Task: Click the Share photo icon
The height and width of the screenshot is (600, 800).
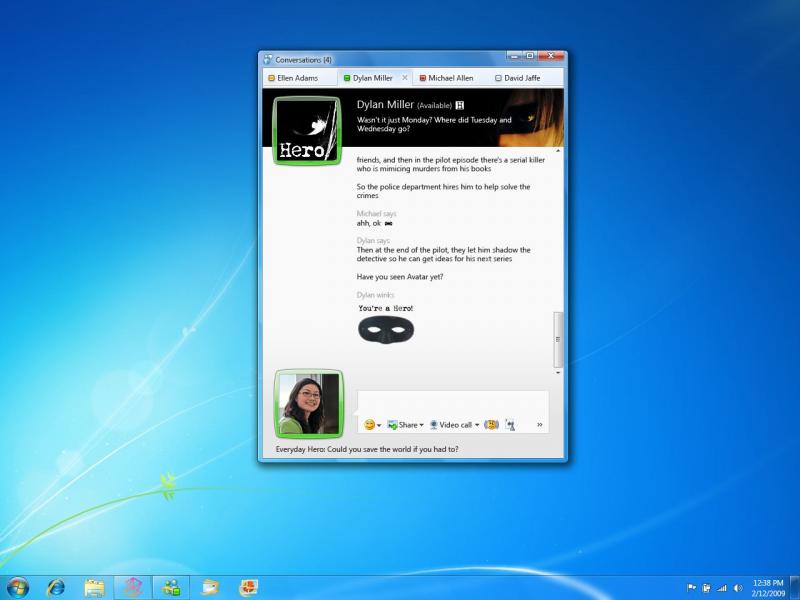Action: click(x=392, y=424)
